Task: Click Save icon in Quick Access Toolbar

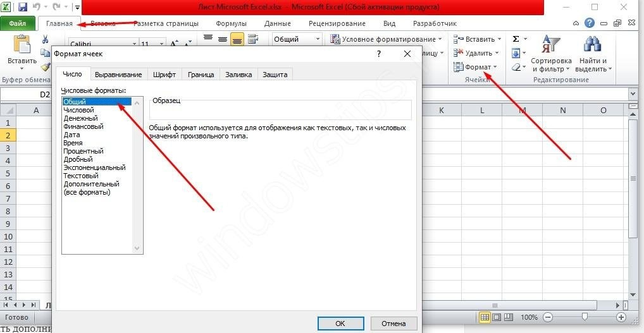Action: pos(23,8)
